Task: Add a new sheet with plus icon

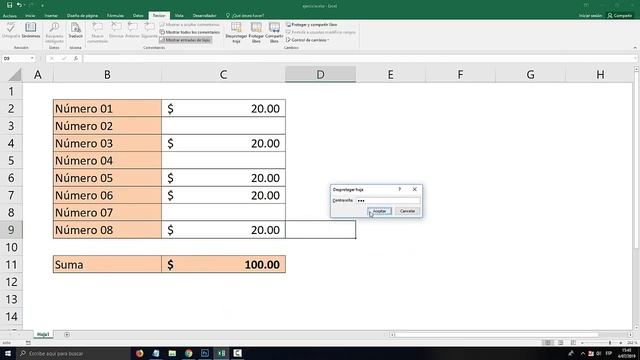Action: coord(67,335)
